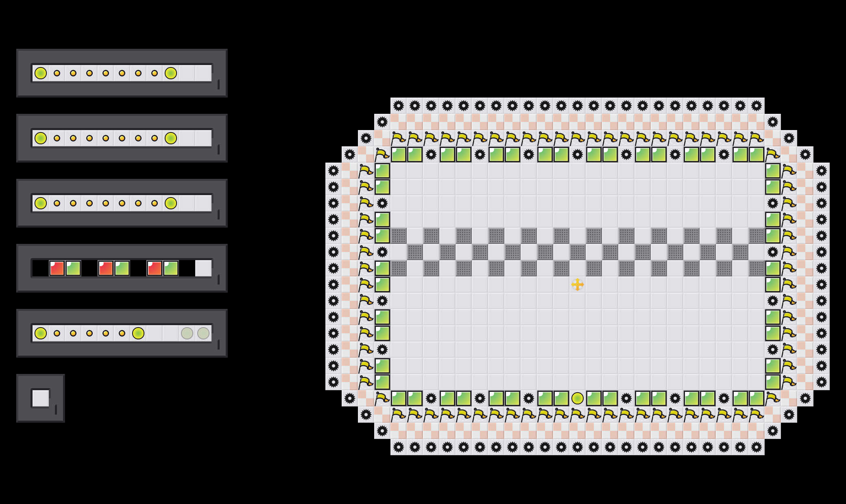Pick the second red tile in the fourth panel
The width and height of the screenshot is (846, 504).
coord(106,268)
